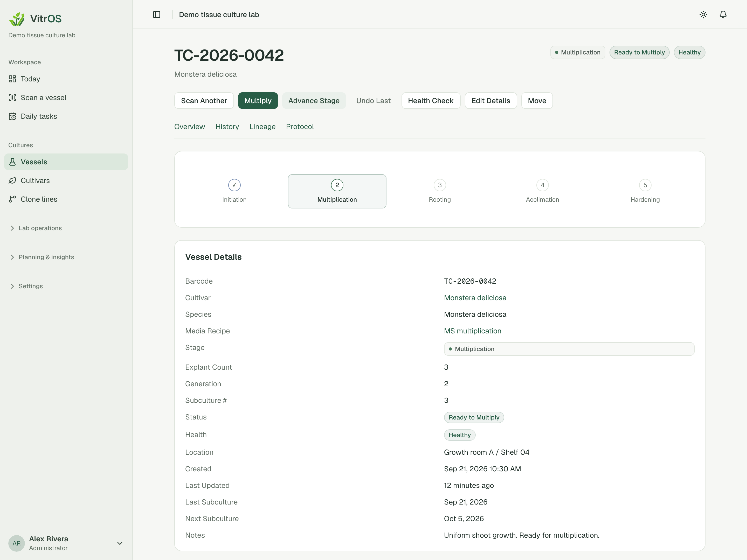Click the Ready to Multiply status pill
747x560 pixels.
[x=474, y=417]
